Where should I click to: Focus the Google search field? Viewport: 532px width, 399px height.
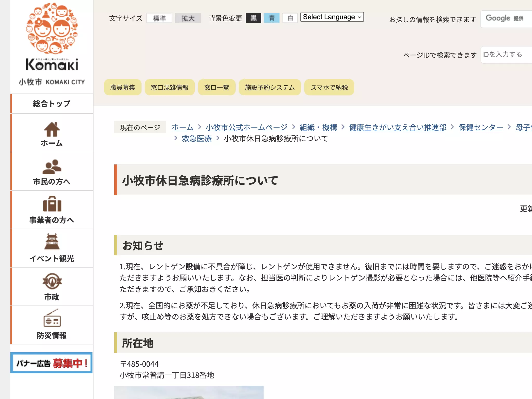tap(506, 19)
